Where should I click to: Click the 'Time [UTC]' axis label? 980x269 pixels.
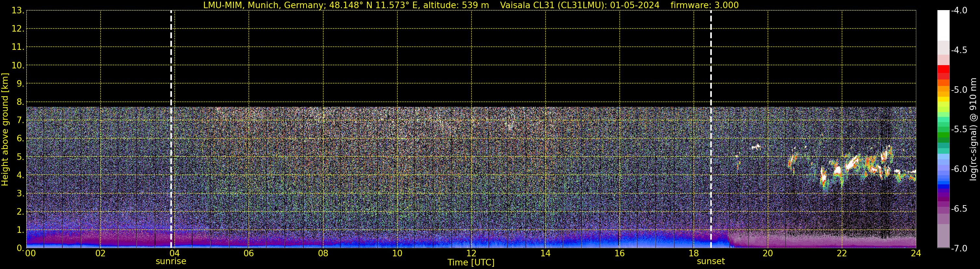(x=471, y=262)
